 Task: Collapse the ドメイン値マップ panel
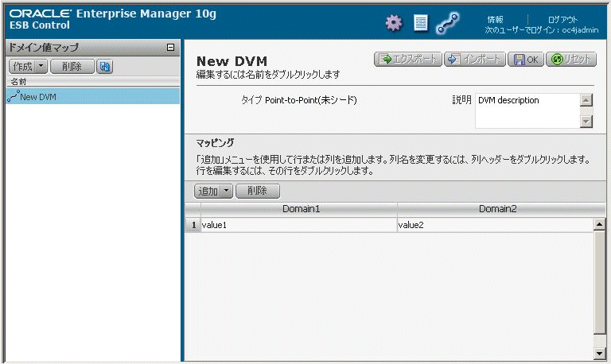point(171,48)
